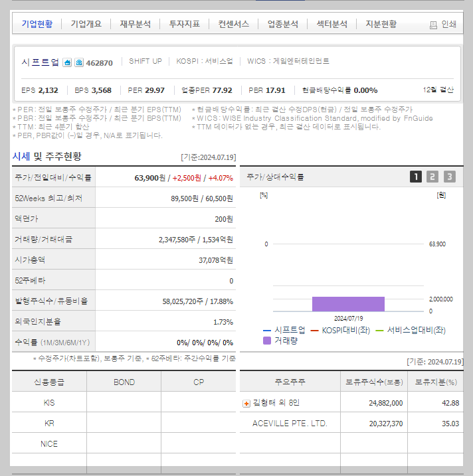Click the 12월 결산 label
This screenshot has width=473, height=476.
coord(438,90)
